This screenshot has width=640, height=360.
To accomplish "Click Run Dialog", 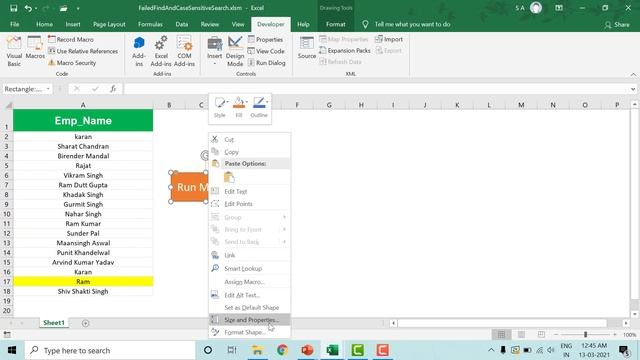I will (267, 63).
